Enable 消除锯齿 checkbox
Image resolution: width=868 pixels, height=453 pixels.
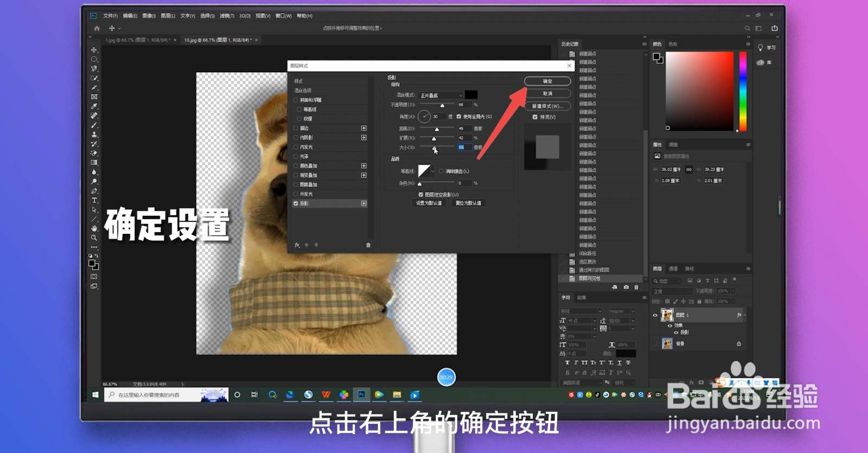tap(441, 171)
